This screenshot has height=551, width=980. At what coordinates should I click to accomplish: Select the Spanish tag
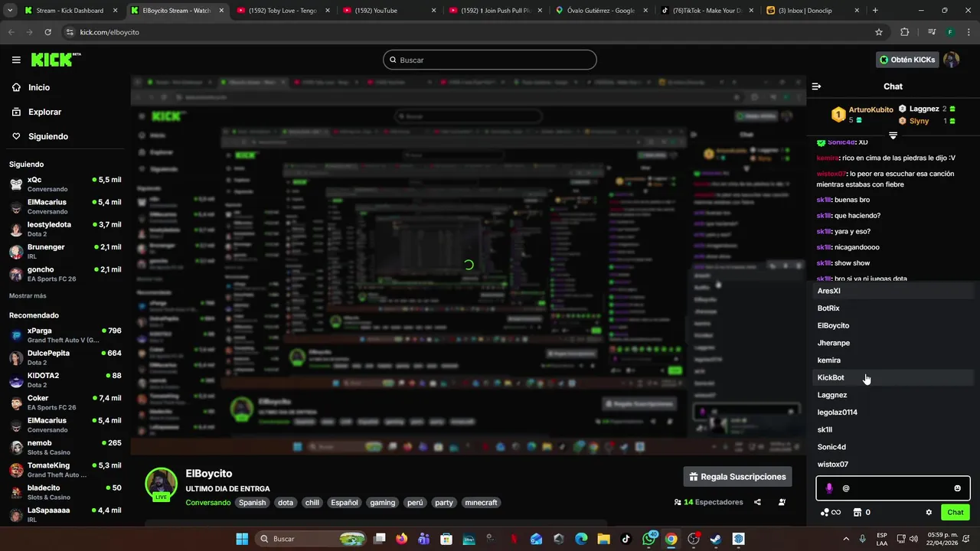[x=252, y=503]
